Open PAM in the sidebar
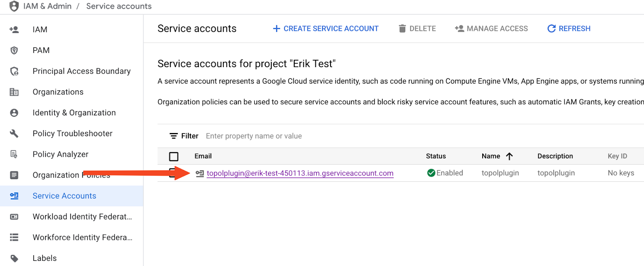644x266 pixels. point(41,50)
